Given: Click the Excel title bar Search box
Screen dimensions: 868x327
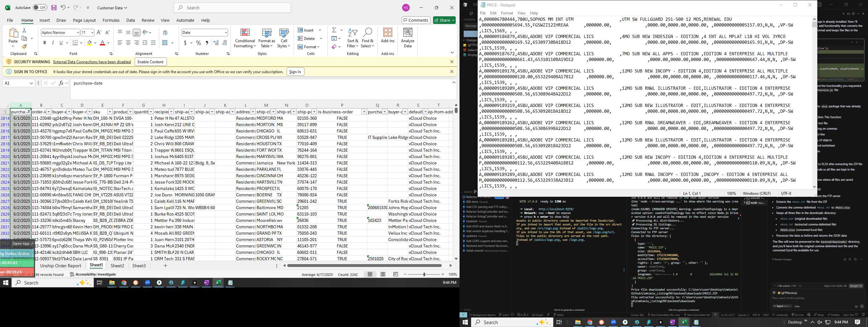Looking at the screenshot, I should (x=233, y=7).
